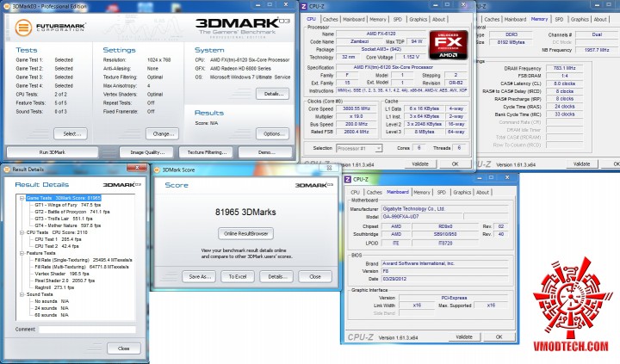Open the Mainboard tab in CPU-Z CPU window
The height and width of the screenshot is (364, 620).
pyautogui.click(x=354, y=19)
